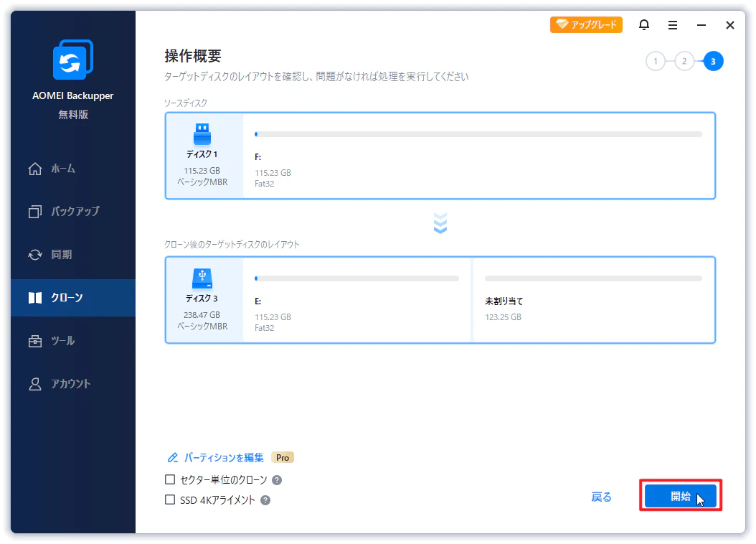Go to wizard step 1

pyautogui.click(x=656, y=61)
